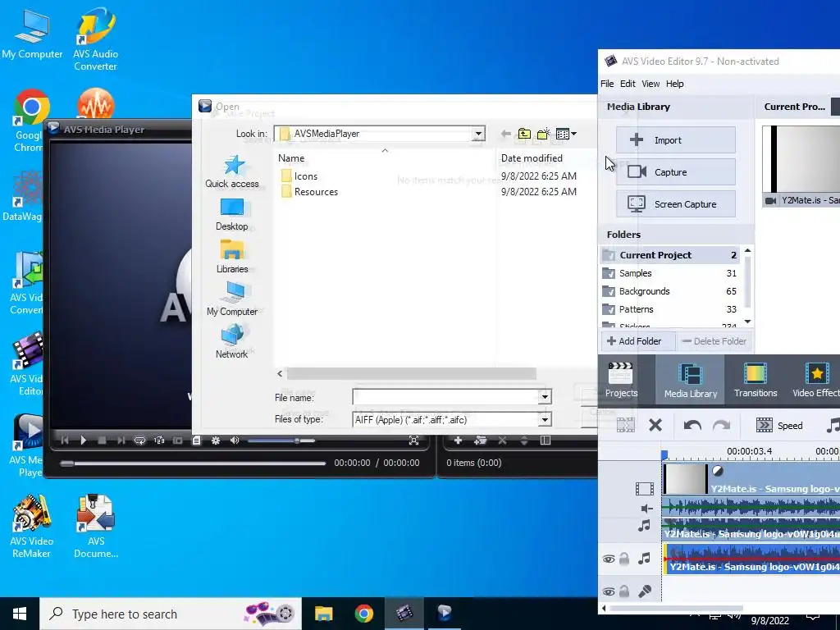Screen dimensions: 840x630
Task: Toggle shuffle order icon in AVS Media Player
Action: 159,441
